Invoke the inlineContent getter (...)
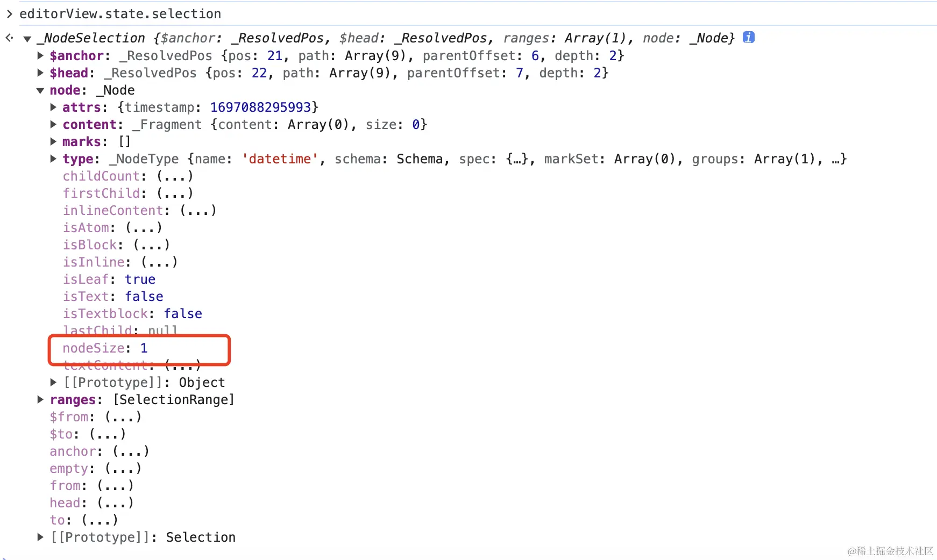Screen dimensions: 937x560 [198, 210]
